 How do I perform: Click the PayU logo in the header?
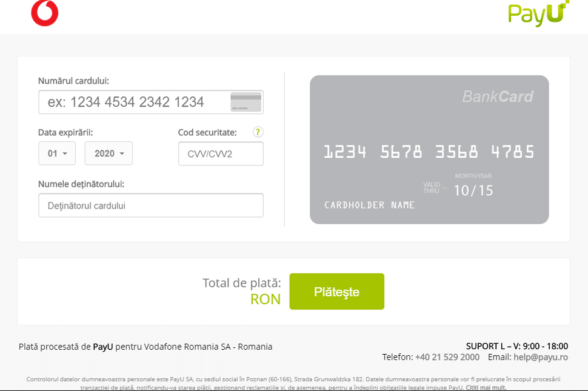[538, 14]
